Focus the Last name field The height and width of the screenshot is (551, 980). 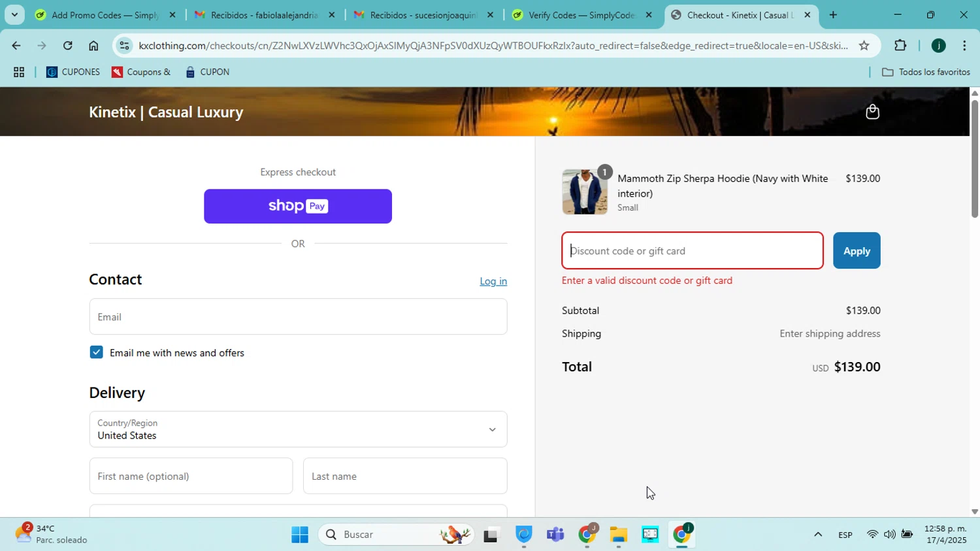click(x=405, y=476)
